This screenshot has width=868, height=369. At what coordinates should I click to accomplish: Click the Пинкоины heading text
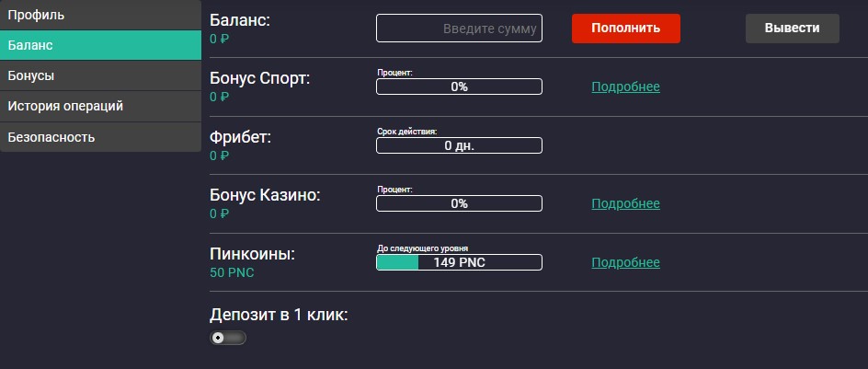click(252, 254)
